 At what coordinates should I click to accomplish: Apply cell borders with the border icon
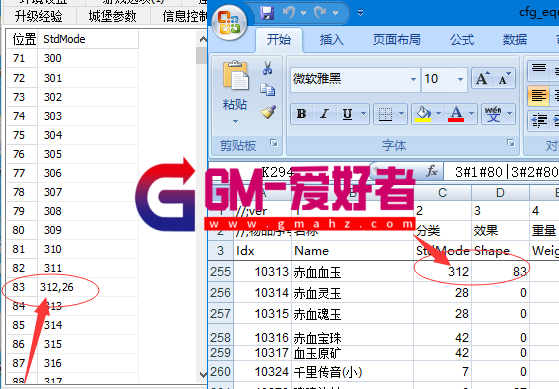point(385,114)
